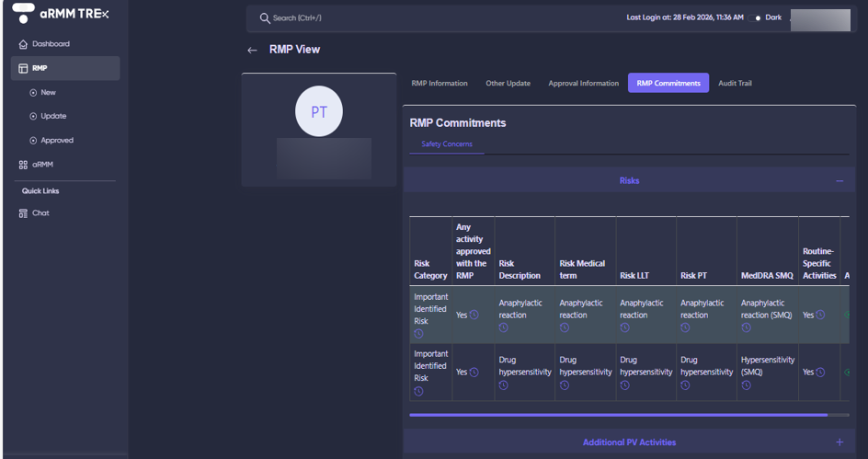Collapse the Risks section with minus icon
The image size is (868, 459).
(839, 181)
